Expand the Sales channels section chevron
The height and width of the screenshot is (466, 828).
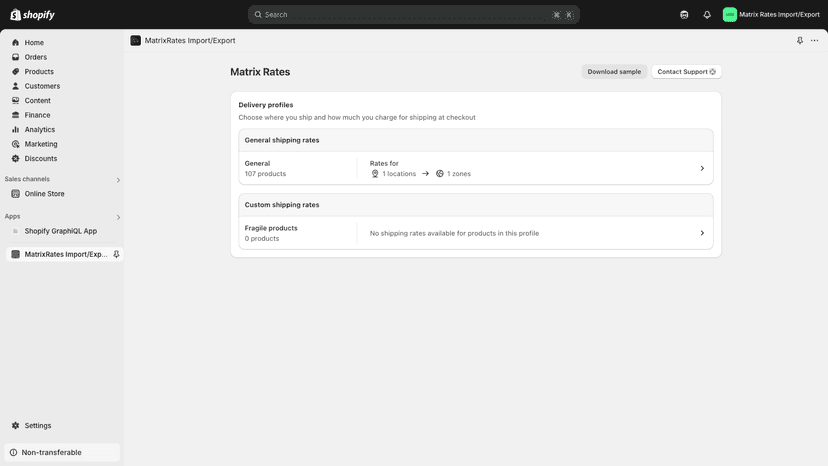point(118,180)
